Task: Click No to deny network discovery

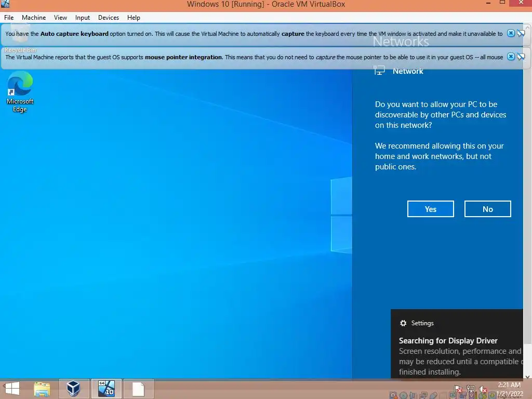Action: (x=487, y=209)
